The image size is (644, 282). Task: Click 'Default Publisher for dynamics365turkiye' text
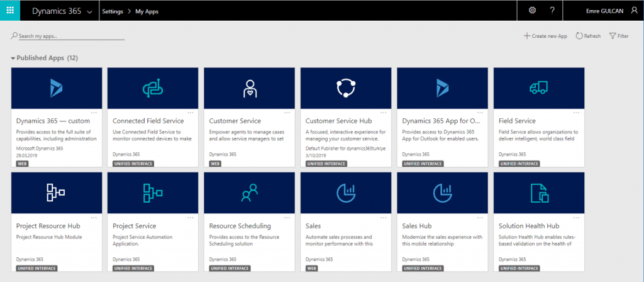pyautogui.click(x=344, y=148)
